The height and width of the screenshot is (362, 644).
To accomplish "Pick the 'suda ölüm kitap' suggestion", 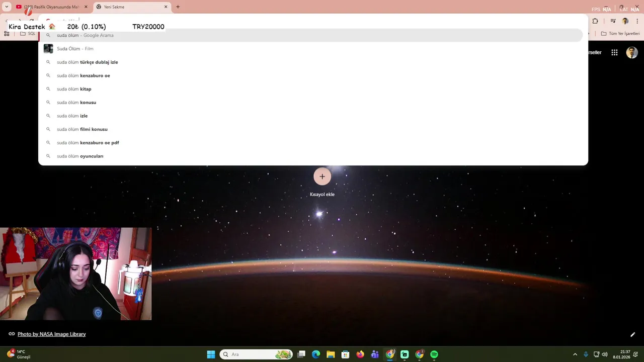I will (x=311, y=89).
